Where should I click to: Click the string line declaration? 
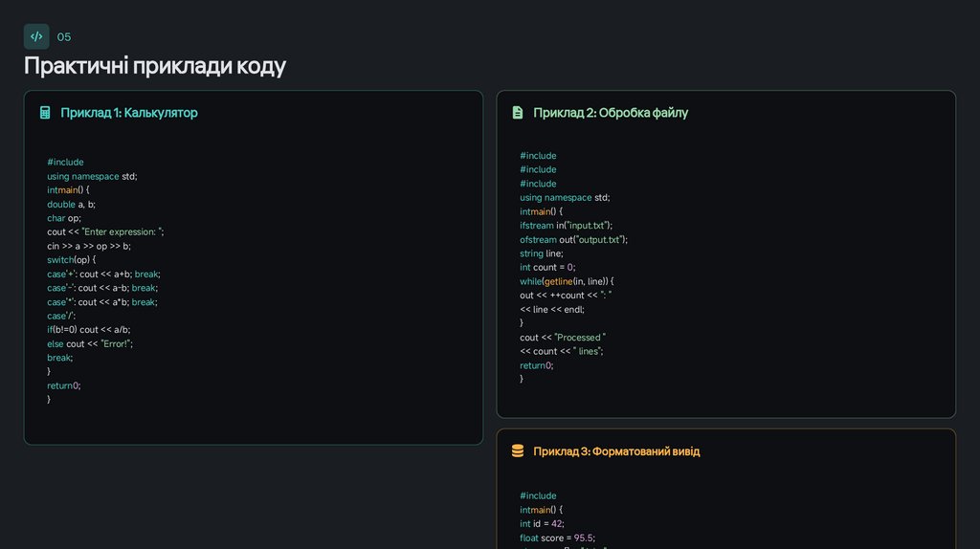pos(542,253)
